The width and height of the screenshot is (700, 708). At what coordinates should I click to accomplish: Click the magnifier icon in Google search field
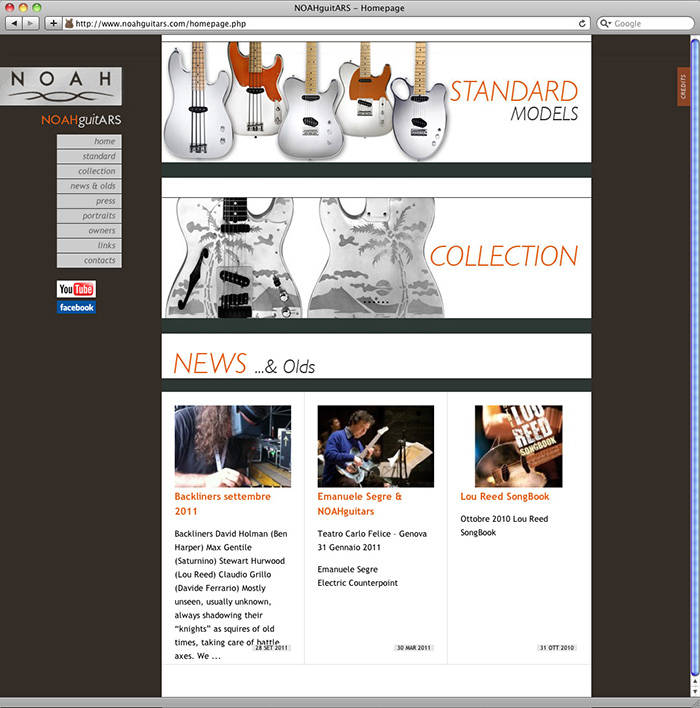click(x=605, y=23)
